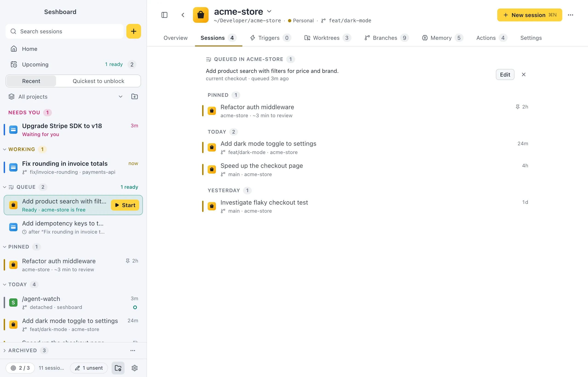Click the green S icon for /agent-watch
Image resolution: width=588 pixels, height=377 pixels.
point(13,302)
